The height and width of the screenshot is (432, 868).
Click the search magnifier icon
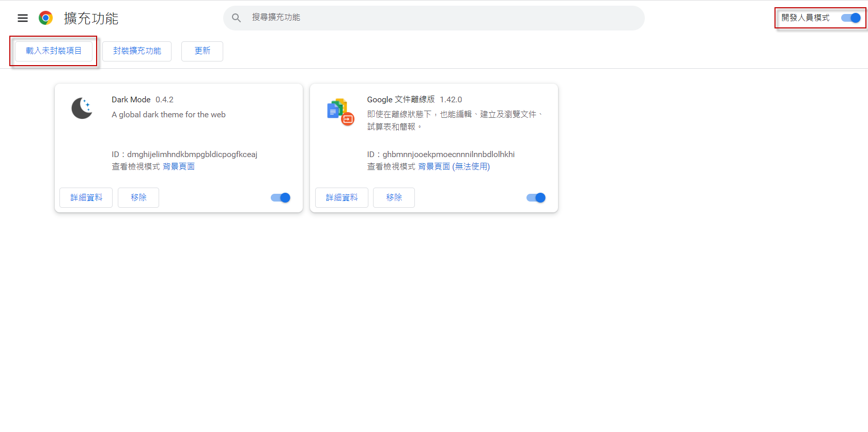pyautogui.click(x=236, y=18)
